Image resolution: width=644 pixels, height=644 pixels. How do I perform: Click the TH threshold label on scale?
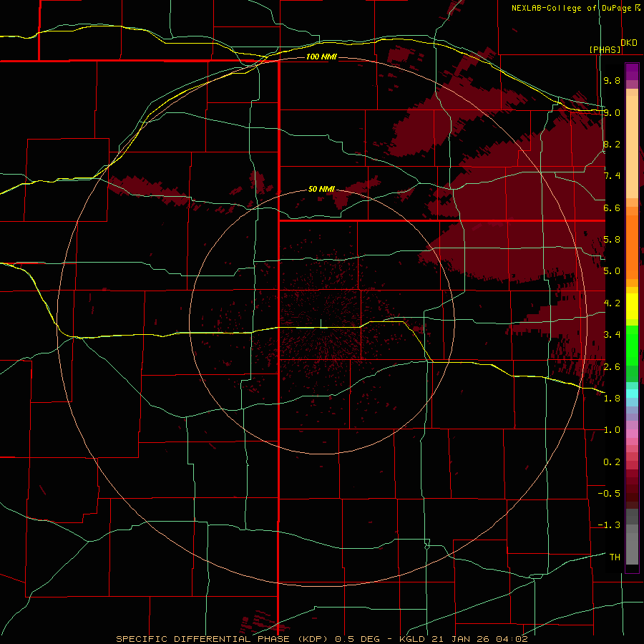point(615,557)
